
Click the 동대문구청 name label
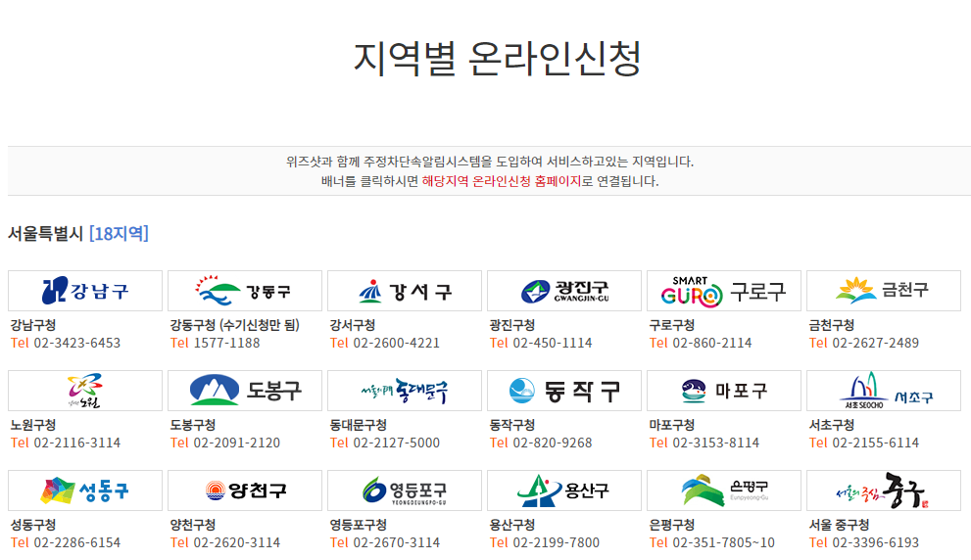coord(359,425)
